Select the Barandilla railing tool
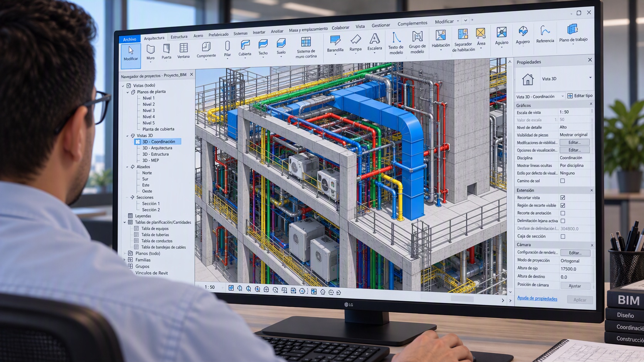Screen dimensions: 644x362 [x=335, y=44]
